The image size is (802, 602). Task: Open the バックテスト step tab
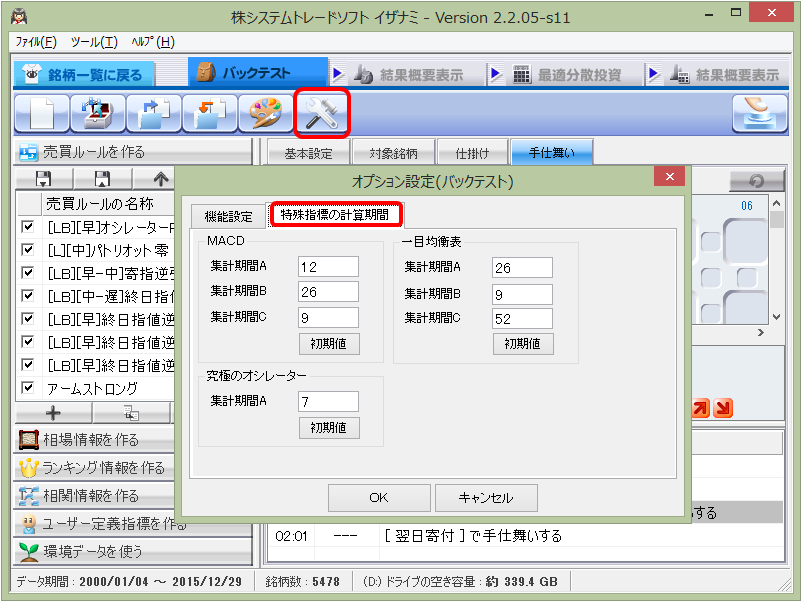point(258,73)
